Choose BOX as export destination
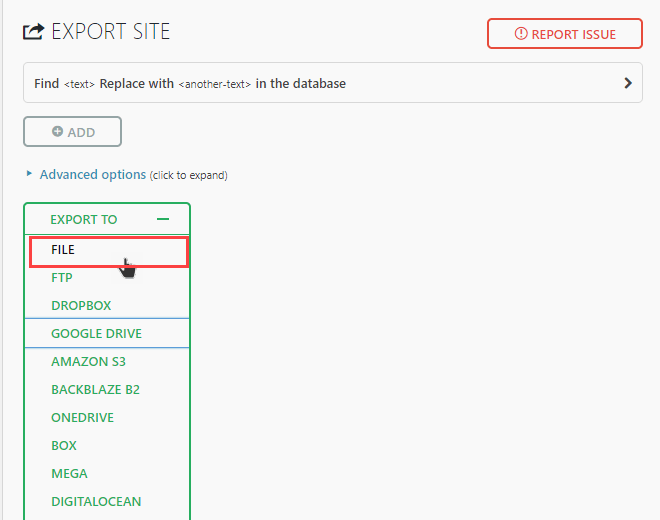 tap(64, 446)
